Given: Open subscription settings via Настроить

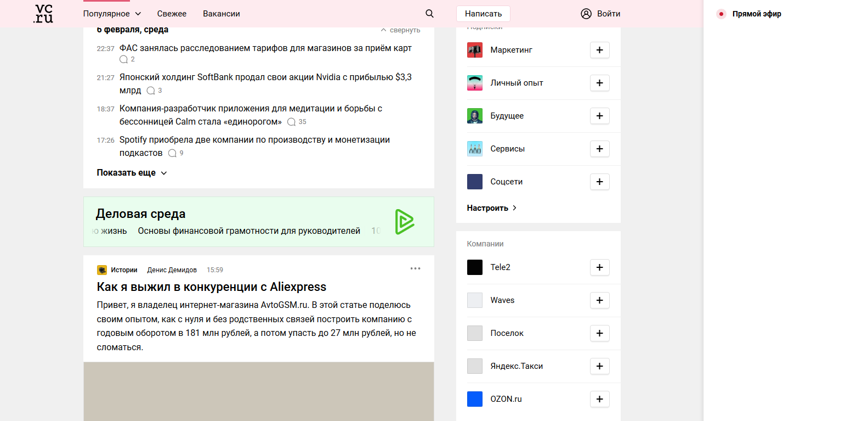Looking at the screenshot, I should pyautogui.click(x=492, y=208).
